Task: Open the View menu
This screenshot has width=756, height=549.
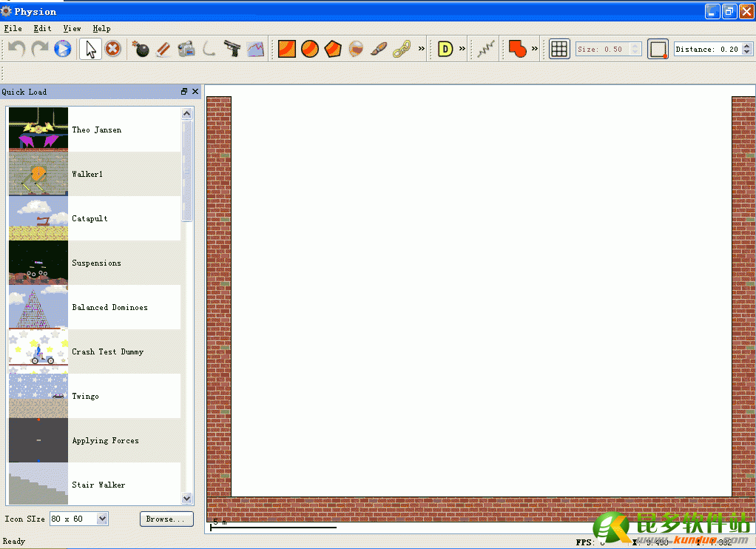Action: tap(72, 28)
